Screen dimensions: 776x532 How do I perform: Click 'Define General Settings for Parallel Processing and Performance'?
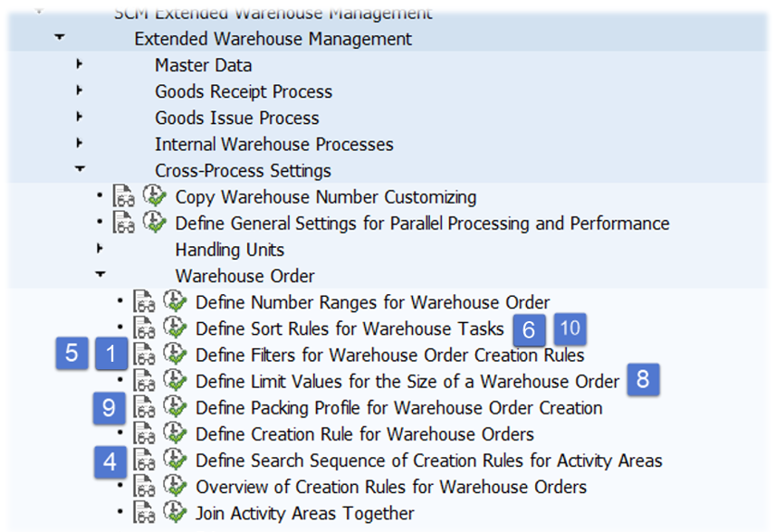pyautogui.click(x=422, y=223)
